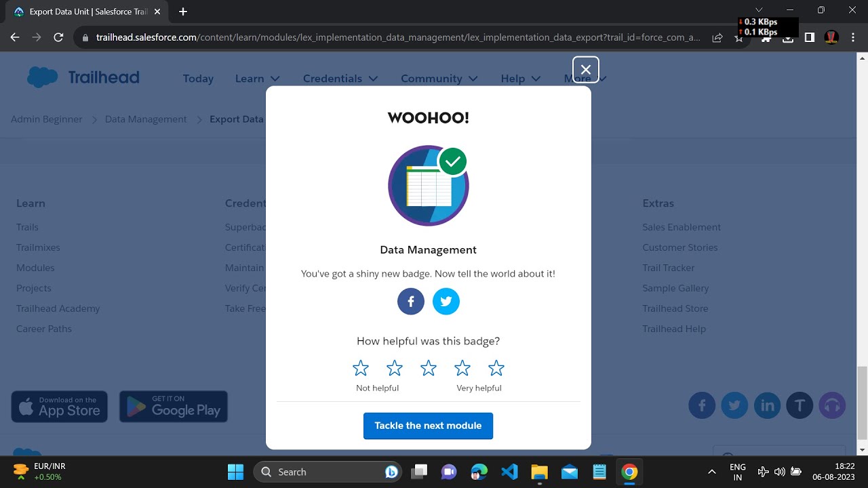Open Chrome three-dot menu
Image resolution: width=868 pixels, height=488 pixels.
(853, 38)
